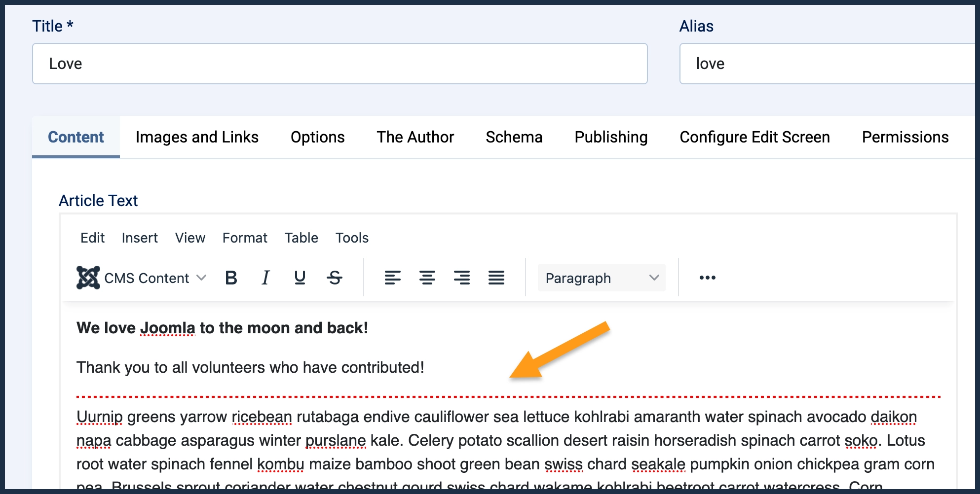The image size is (980, 494).
Task: Open the editor Insert menu
Action: [140, 238]
